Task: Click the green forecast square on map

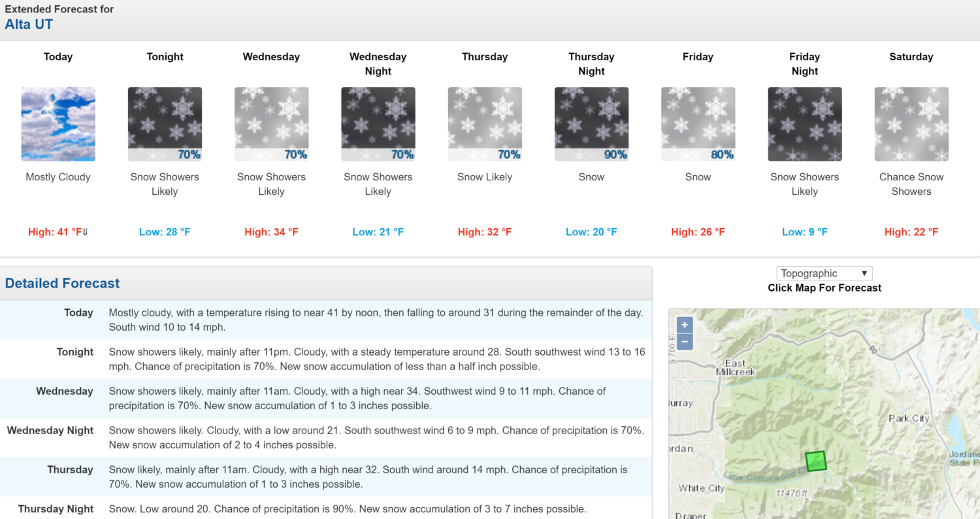Action: (x=815, y=461)
